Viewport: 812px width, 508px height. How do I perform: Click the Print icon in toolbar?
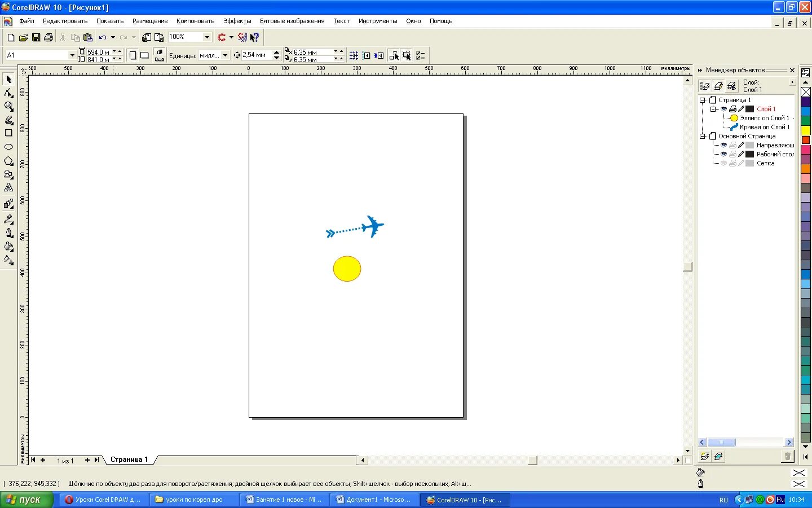pos(48,37)
